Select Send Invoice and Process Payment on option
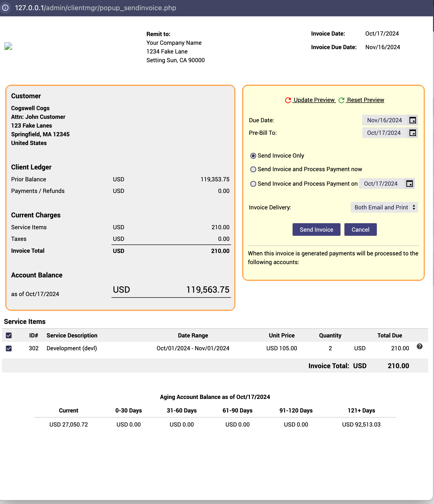Screen dimensions: 434x504 [253, 184]
